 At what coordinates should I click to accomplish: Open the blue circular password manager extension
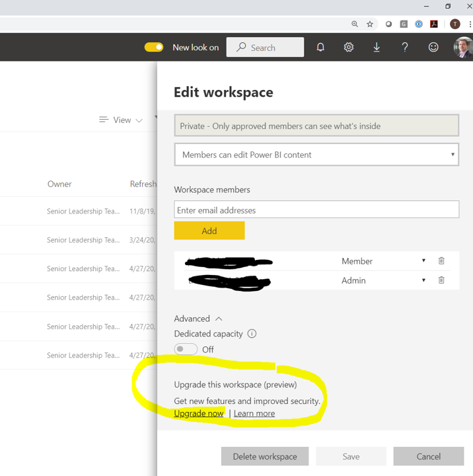click(x=419, y=24)
